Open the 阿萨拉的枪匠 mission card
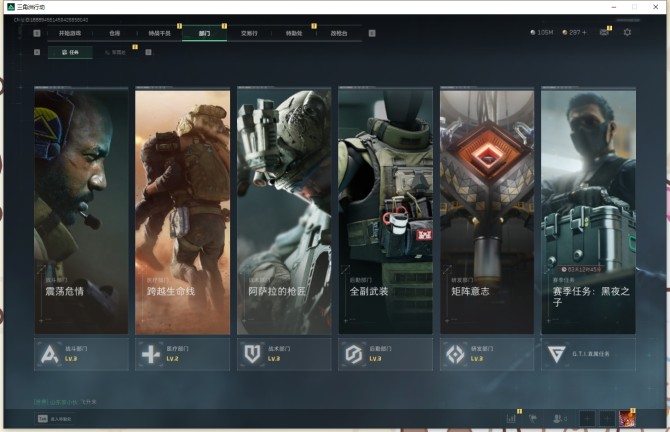This screenshot has height=432, width=670. click(284, 210)
